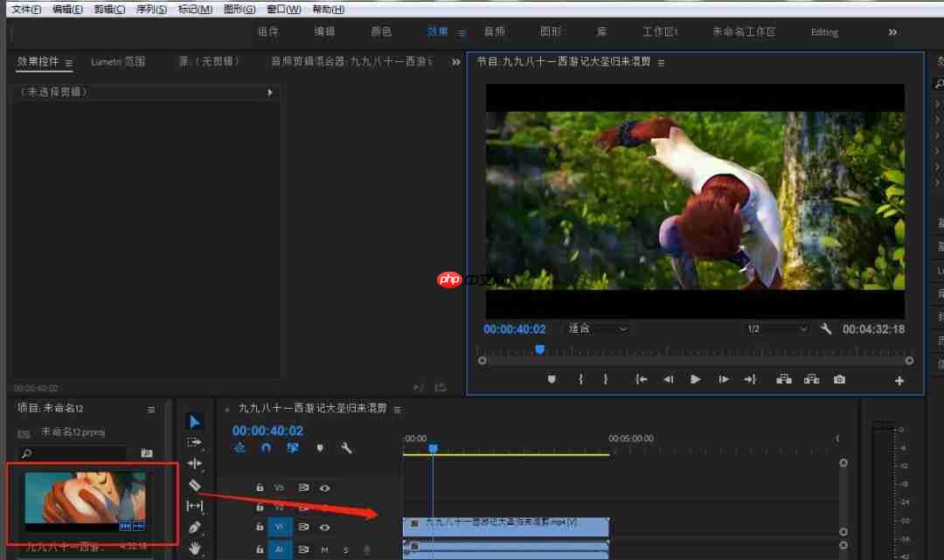944x560 pixels.
Task: Click the Export Frame camera icon
Action: click(840, 378)
